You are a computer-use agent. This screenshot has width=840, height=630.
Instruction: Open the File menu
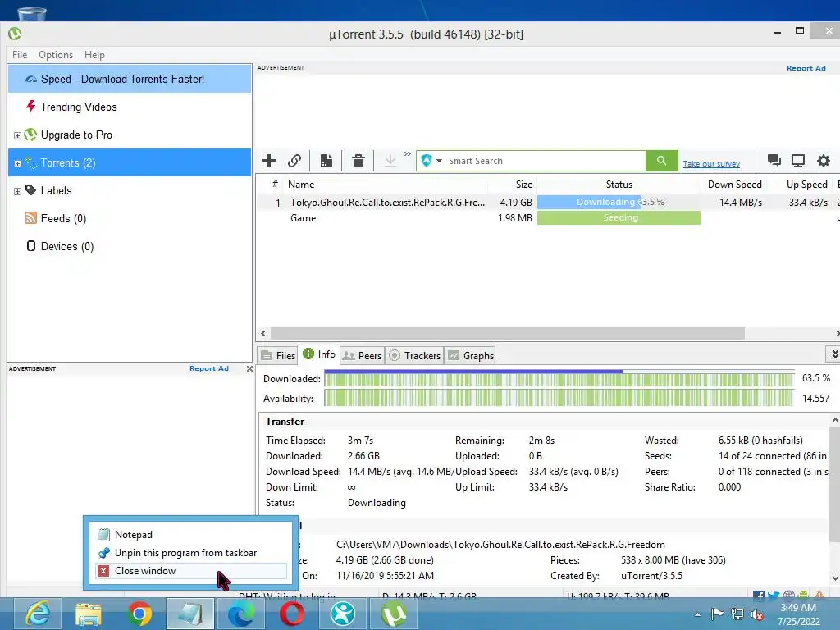20,55
